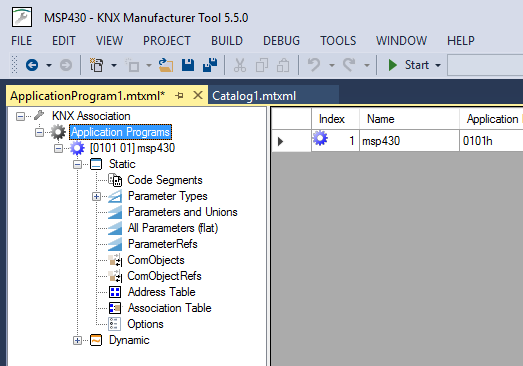Screen dimensions: 523x366
Task: Click the Address Table grid icon
Action: (115, 292)
